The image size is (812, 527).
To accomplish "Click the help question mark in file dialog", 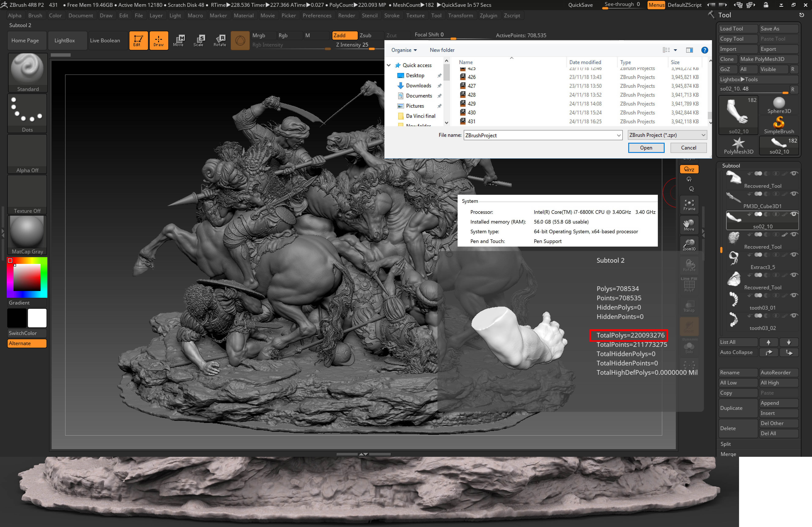I will pyautogui.click(x=704, y=50).
